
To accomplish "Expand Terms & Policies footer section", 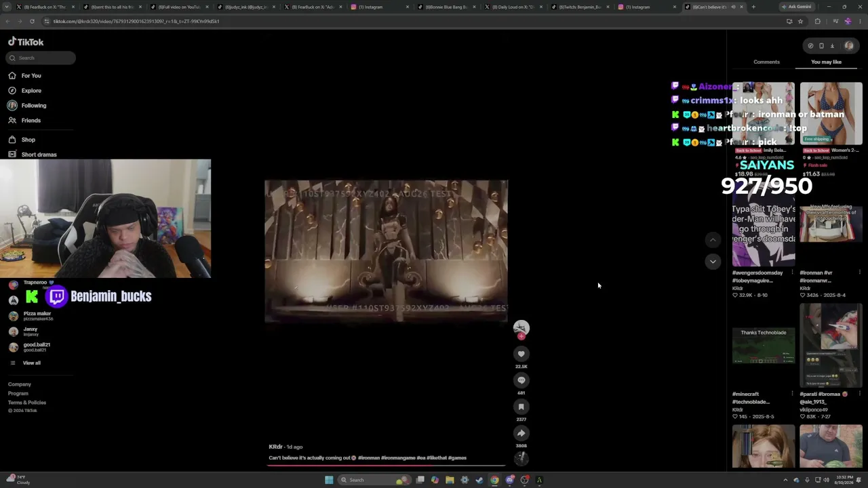I will (27, 403).
